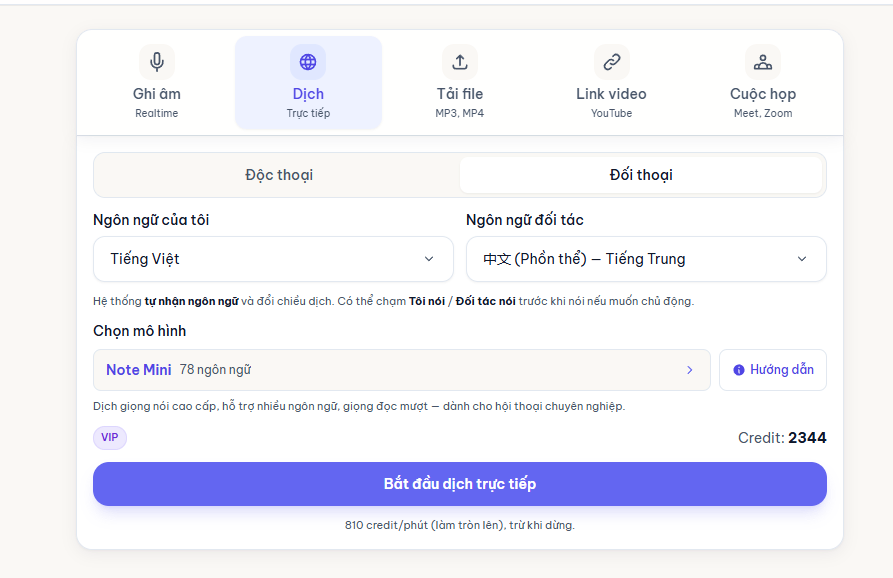Select the people icon for Cuộc họp

click(763, 62)
